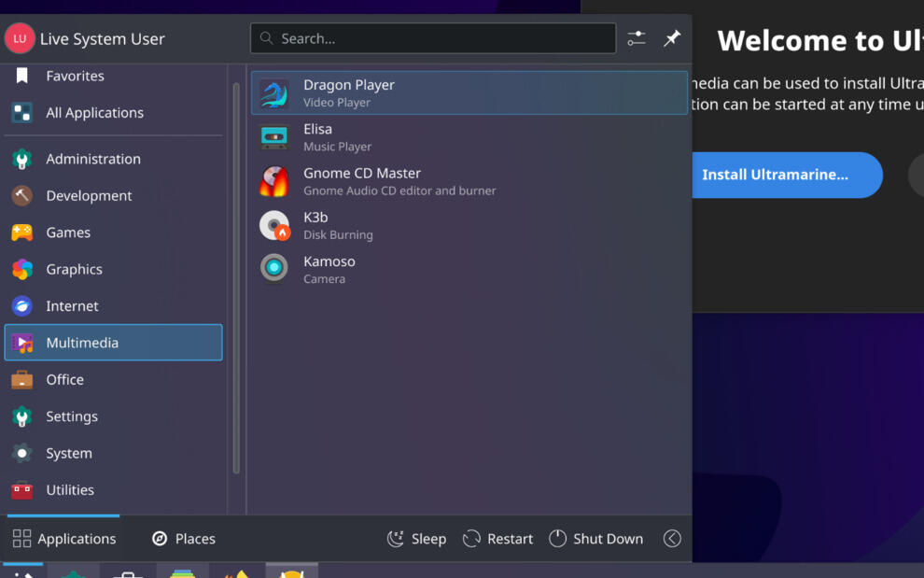
Task: Put the system to Sleep
Action: click(416, 539)
